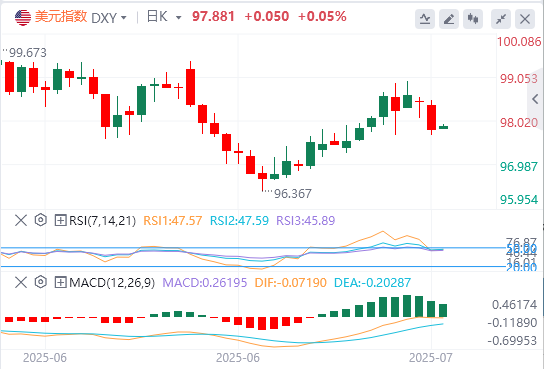Expand the RSI panel plus box
544x369 pixels.
point(60,220)
